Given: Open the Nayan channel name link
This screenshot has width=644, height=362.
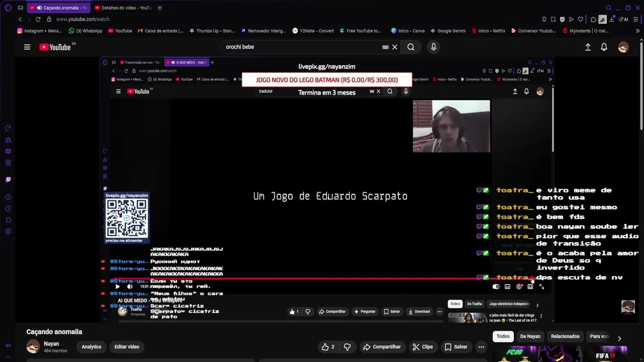Looking at the screenshot, I should click(51, 344).
